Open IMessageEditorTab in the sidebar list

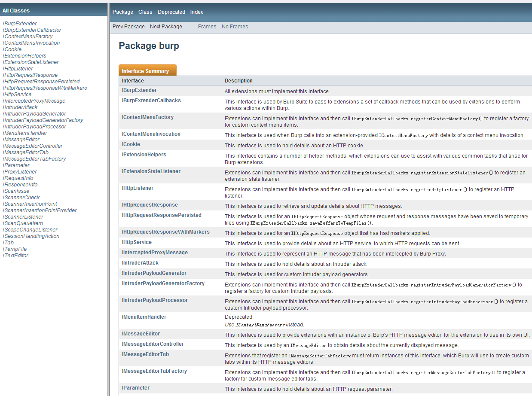(x=26, y=152)
